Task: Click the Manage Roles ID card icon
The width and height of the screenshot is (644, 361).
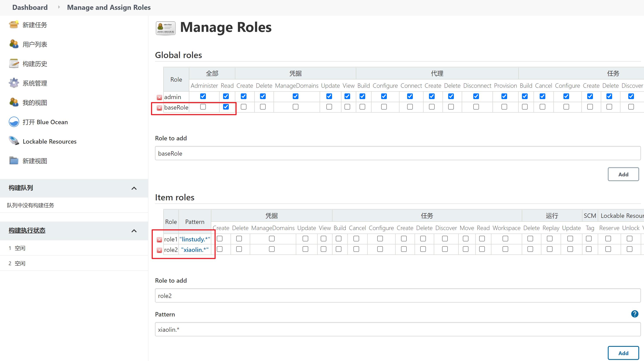Action: [165, 28]
